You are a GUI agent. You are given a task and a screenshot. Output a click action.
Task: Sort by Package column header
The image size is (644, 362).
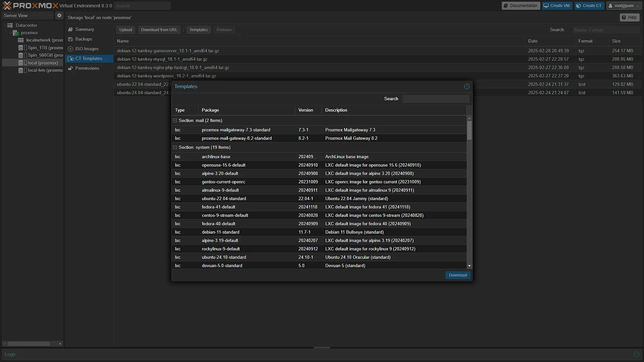[247, 110]
